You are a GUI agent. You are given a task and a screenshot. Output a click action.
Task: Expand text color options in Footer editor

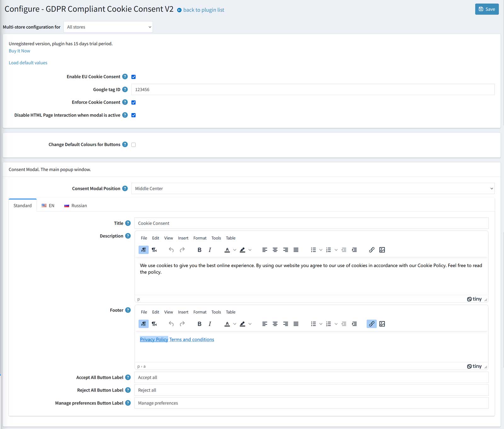[235, 324]
